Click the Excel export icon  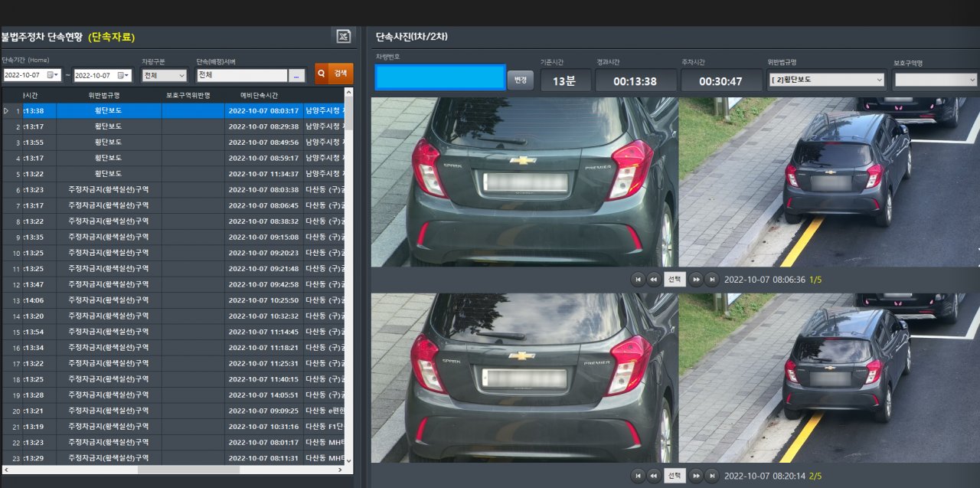point(344,36)
